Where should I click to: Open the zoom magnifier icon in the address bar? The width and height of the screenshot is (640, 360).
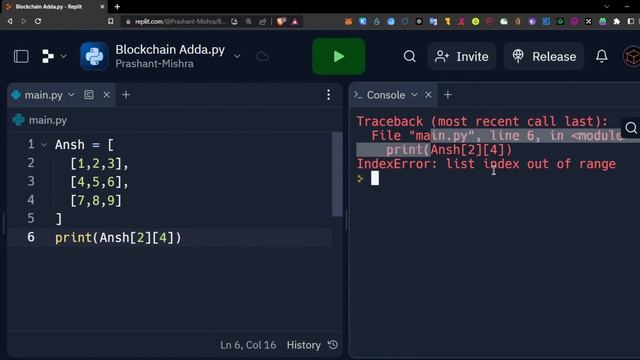(249, 21)
